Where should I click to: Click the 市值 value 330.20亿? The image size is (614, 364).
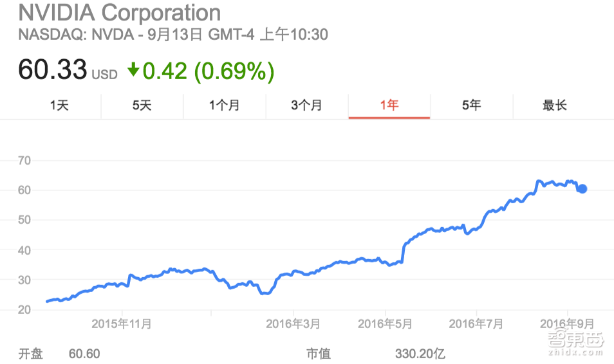tap(420, 354)
